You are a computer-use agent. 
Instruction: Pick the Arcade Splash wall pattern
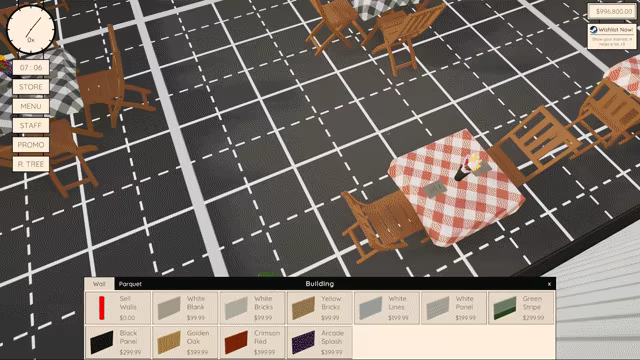319,342
